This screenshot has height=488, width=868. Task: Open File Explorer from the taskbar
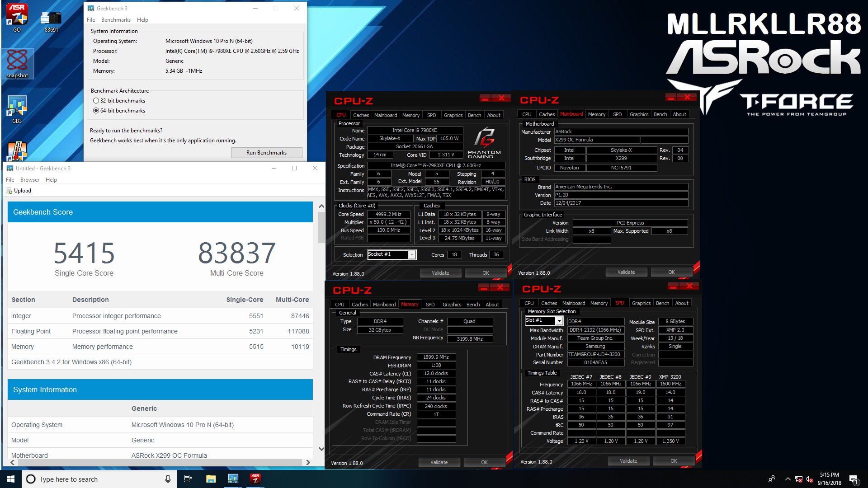click(211, 479)
